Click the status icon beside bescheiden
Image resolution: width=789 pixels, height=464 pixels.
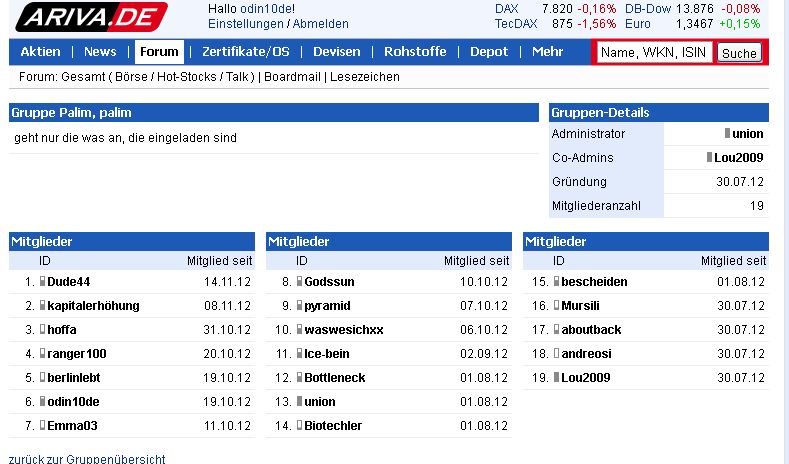(x=557, y=281)
